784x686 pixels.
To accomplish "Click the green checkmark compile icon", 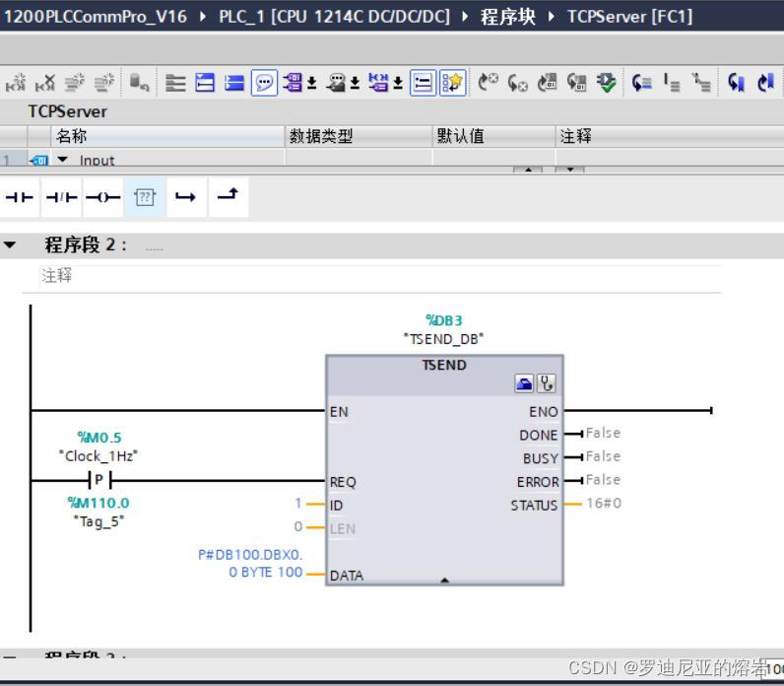I will [x=606, y=83].
